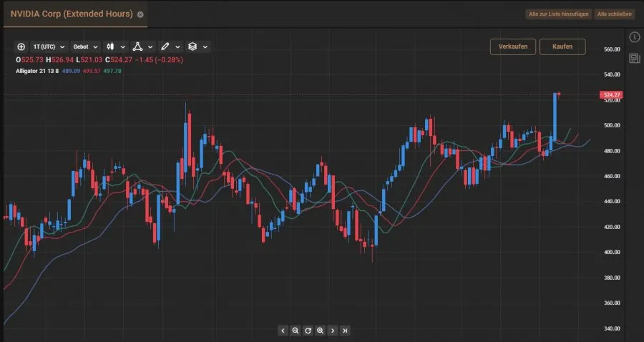Viewport: 644px width, 342px height.
Task: Select the drawing pencil tool
Action: [165, 47]
